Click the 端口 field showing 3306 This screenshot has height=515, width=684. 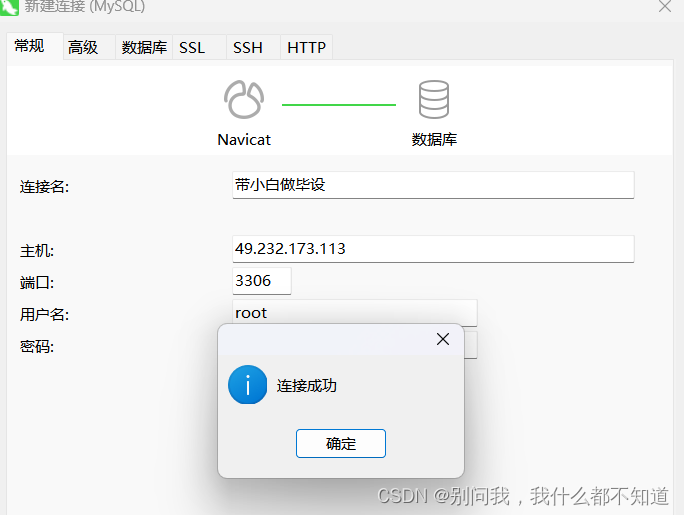[262, 281]
